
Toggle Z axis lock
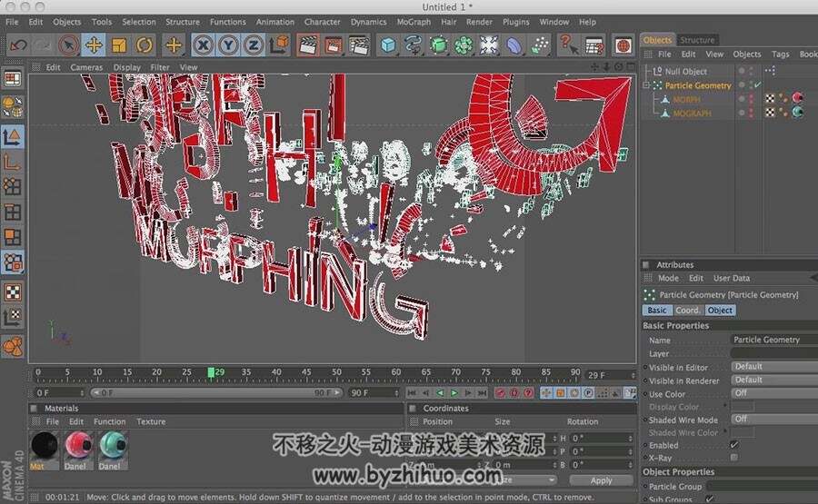[x=253, y=45]
